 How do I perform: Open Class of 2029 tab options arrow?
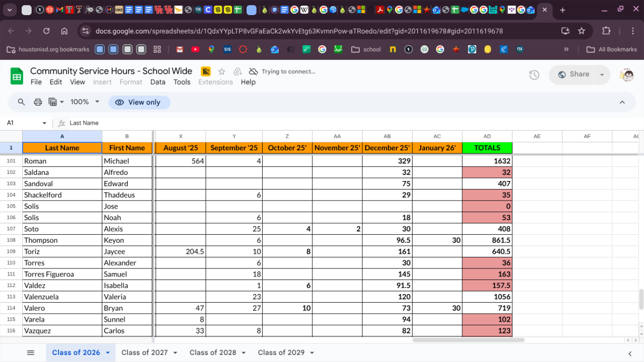pos(312,353)
